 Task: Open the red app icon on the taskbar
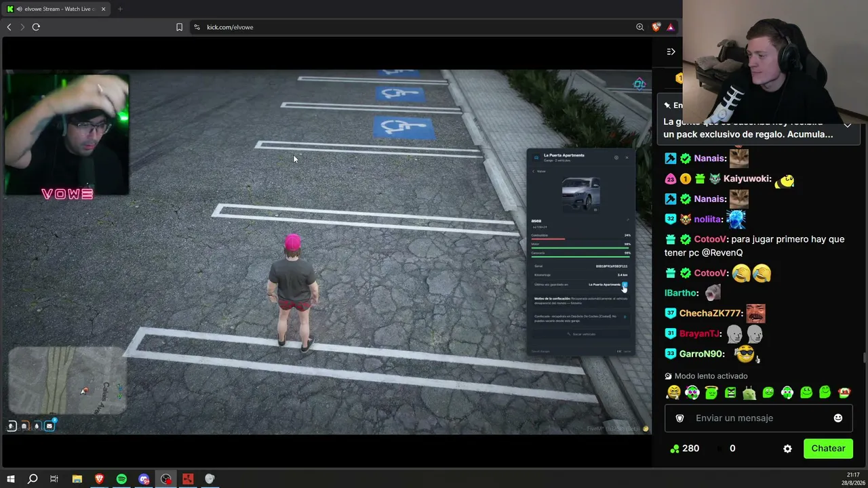[x=188, y=479]
